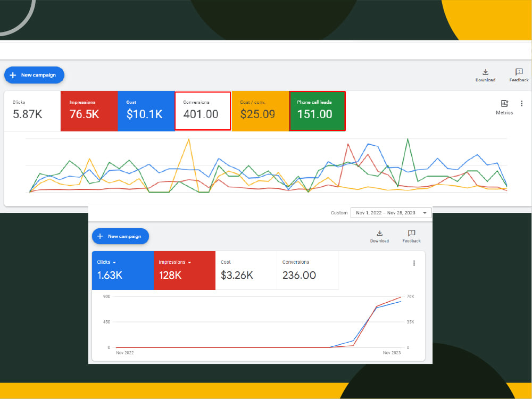This screenshot has height=399, width=532.
Task: Click the Feedback icon in the upper dashboard
Action: pyautogui.click(x=519, y=72)
